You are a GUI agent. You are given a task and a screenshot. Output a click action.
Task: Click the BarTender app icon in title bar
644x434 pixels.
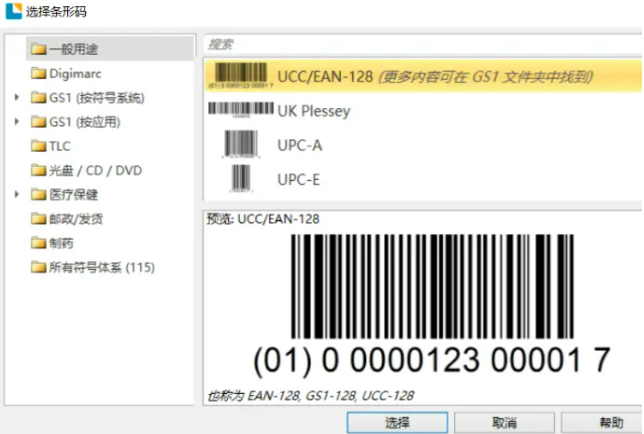pyautogui.click(x=13, y=11)
